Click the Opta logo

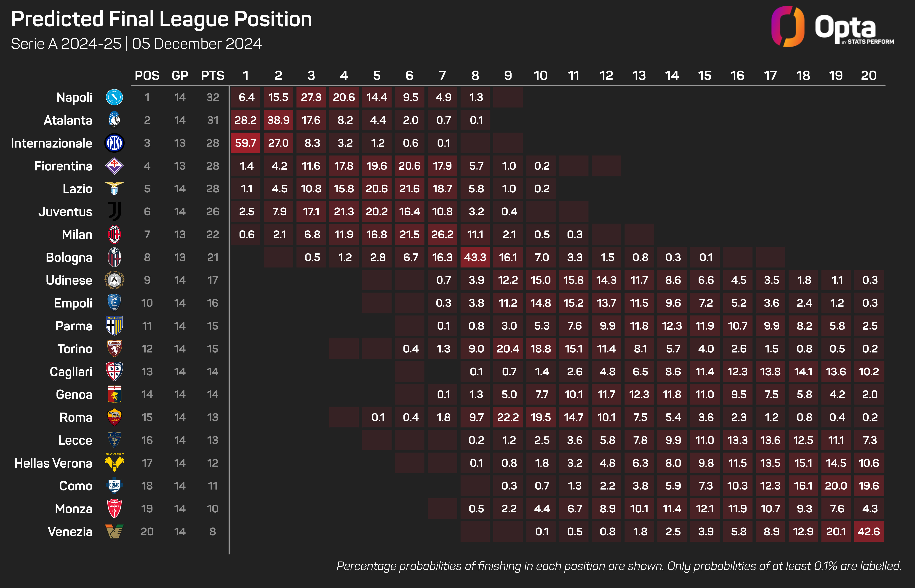coord(832,27)
